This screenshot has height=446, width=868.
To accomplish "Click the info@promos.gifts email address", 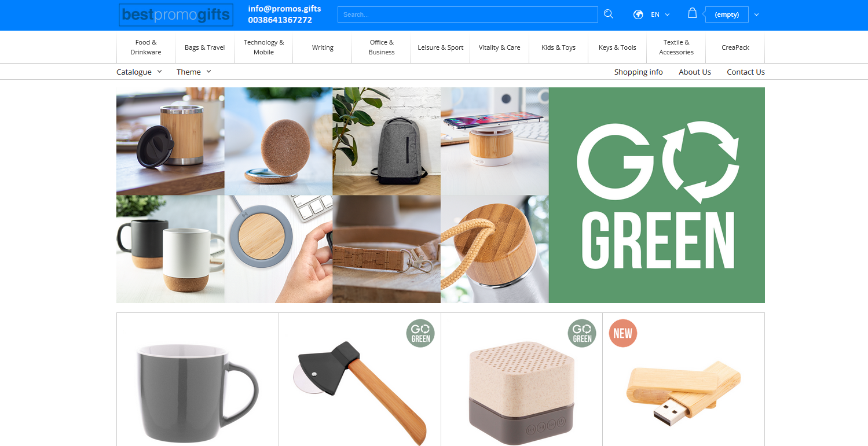I will (x=284, y=9).
